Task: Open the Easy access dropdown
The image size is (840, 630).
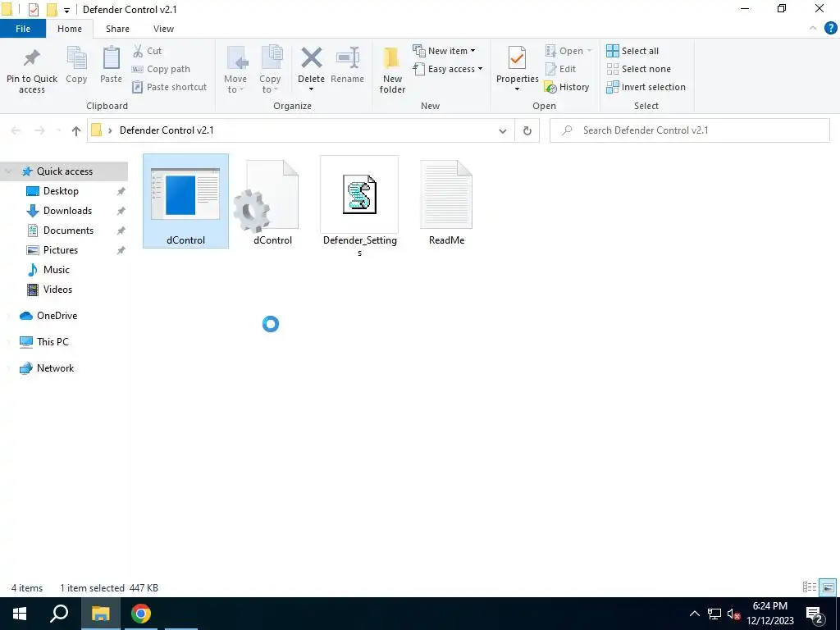Action: coord(448,69)
